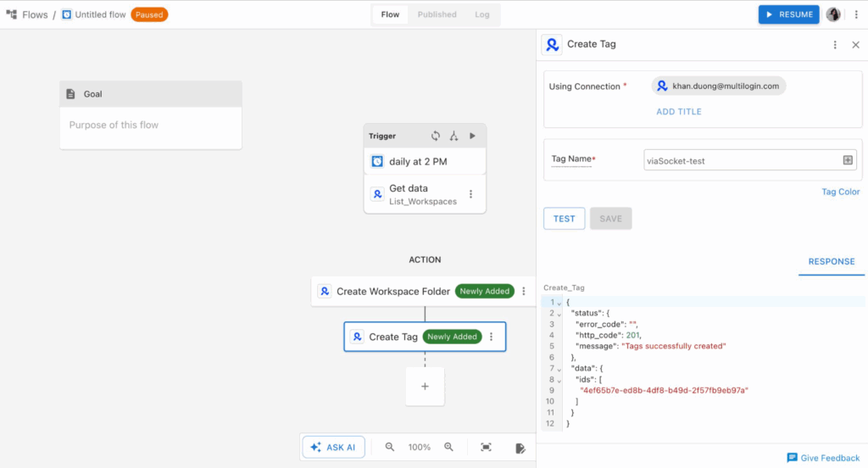Collapse the data object fold arrow
Screen dimensions: 868x468
point(559,370)
